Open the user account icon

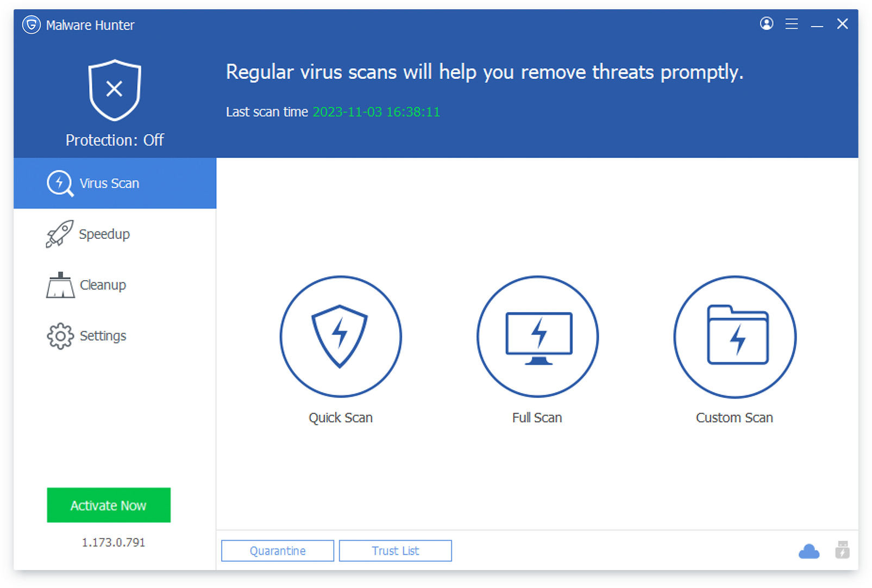[x=766, y=24]
